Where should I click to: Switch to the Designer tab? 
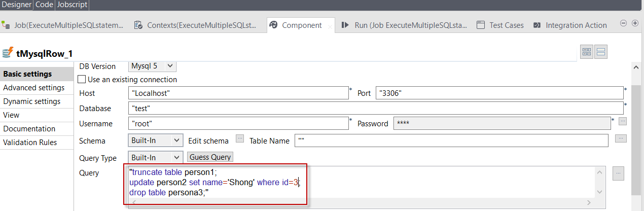(17, 5)
